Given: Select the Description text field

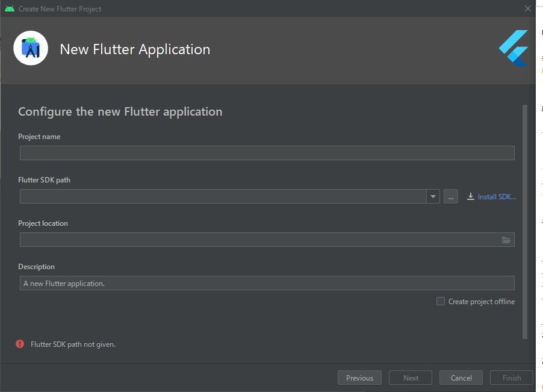Looking at the screenshot, I should (x=267, y=282).
